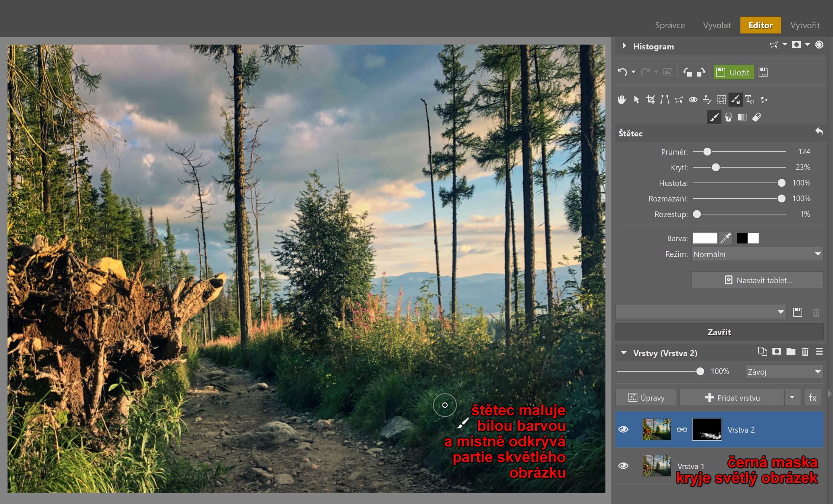Open the mask options dropdown in Histogram header
The image size is (833, 504).
[x=807, y=45]
